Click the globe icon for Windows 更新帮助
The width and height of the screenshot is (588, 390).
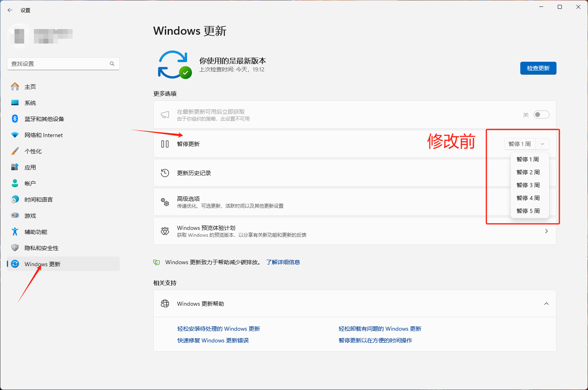tap(165, 304)
